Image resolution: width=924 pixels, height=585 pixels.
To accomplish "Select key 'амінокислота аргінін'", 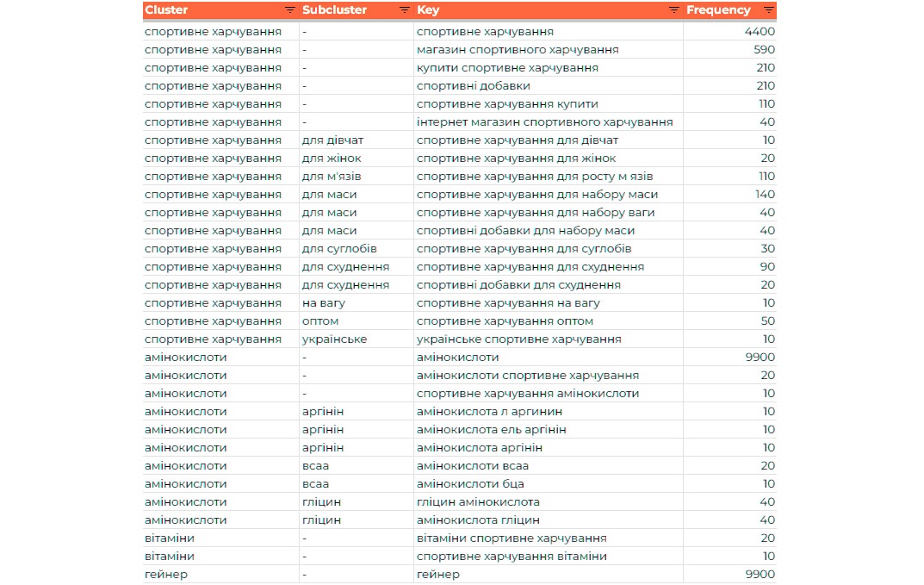I will (479, 448).
